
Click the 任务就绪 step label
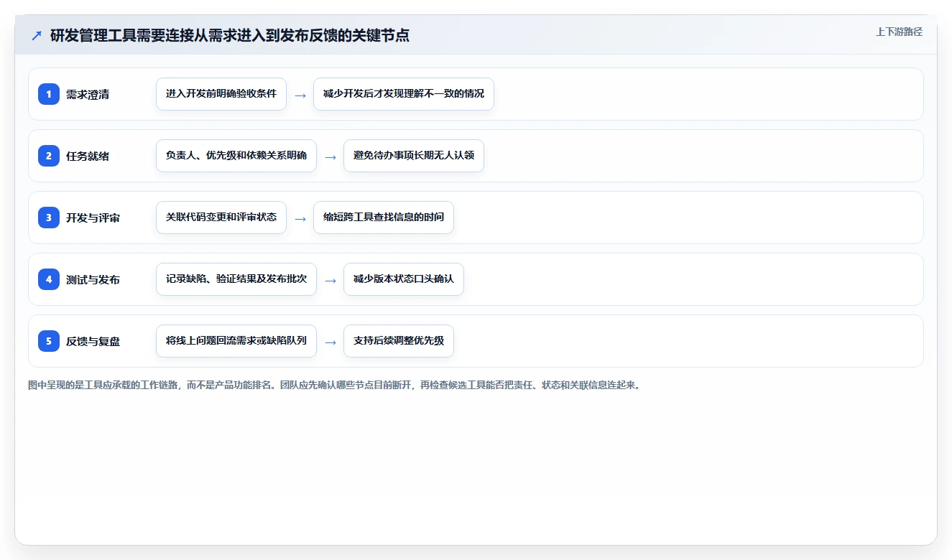click(x=88, y=156)
